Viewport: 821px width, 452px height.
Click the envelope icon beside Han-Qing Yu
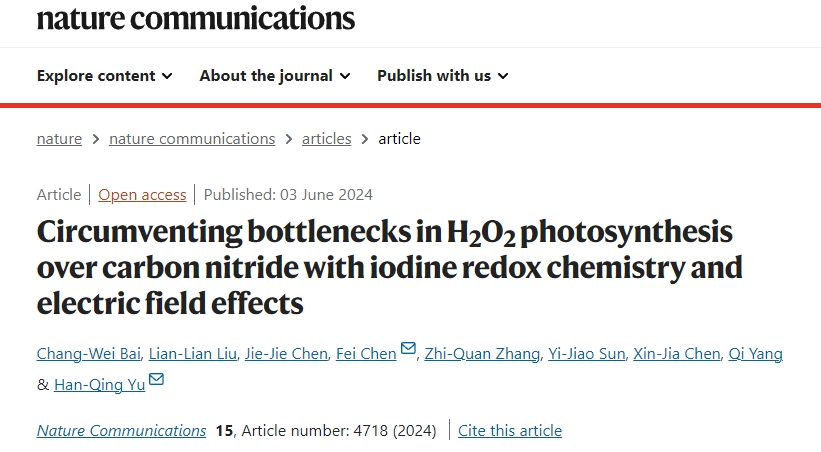(157, 379)
